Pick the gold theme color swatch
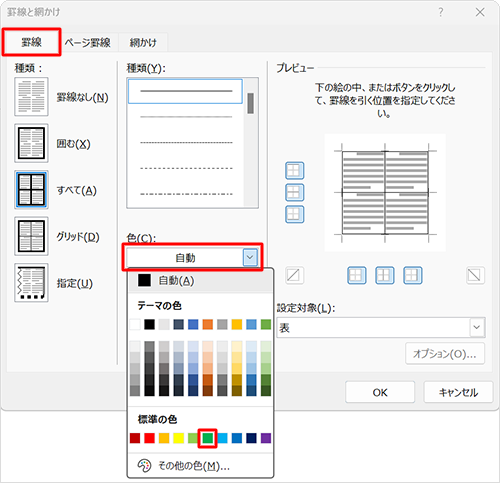 click(237, 324)
